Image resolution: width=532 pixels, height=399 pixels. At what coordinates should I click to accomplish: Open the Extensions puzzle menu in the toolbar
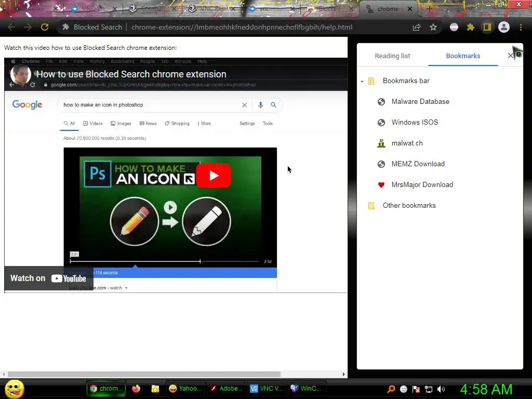coord(471,27)
